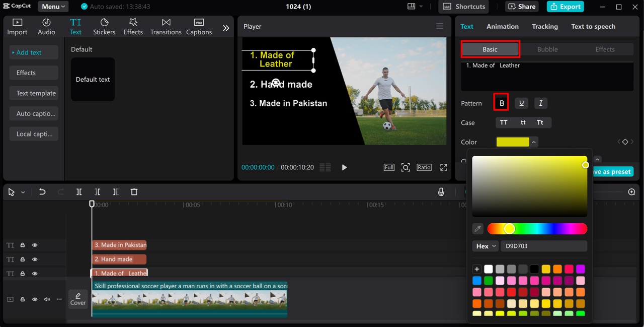The image size is (644, 327).
Task: Select the Bubble sub-tab
Action: coord(547,49)
